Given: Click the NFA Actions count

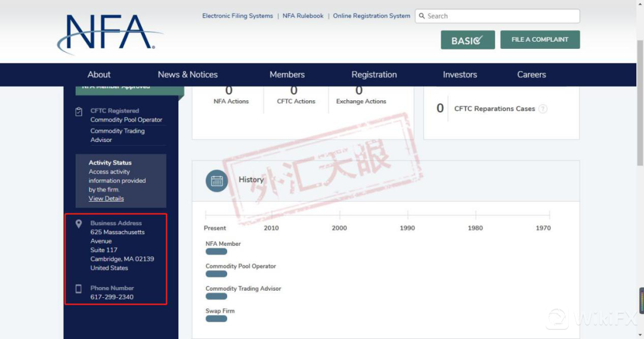Looking at the screenshot, I should (229, 90).
